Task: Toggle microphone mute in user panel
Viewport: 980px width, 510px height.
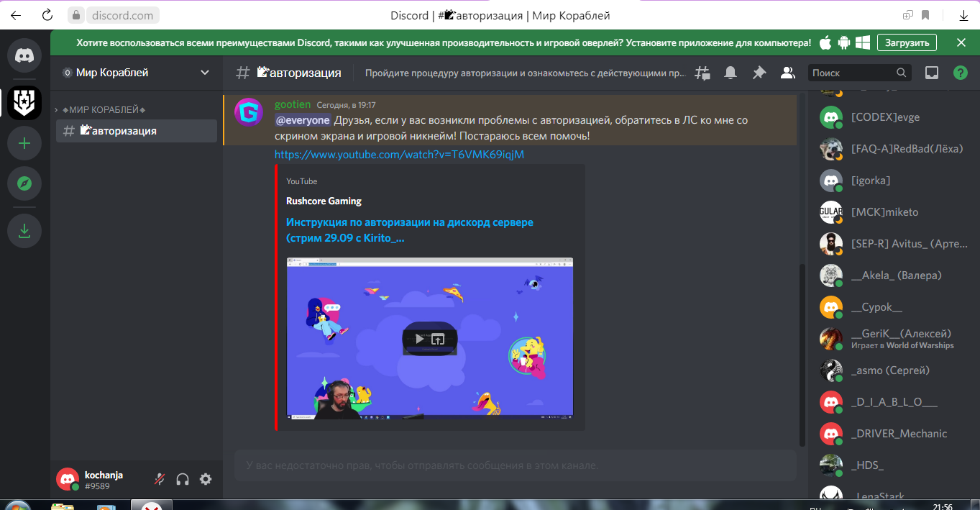Action: coord(160,479)
